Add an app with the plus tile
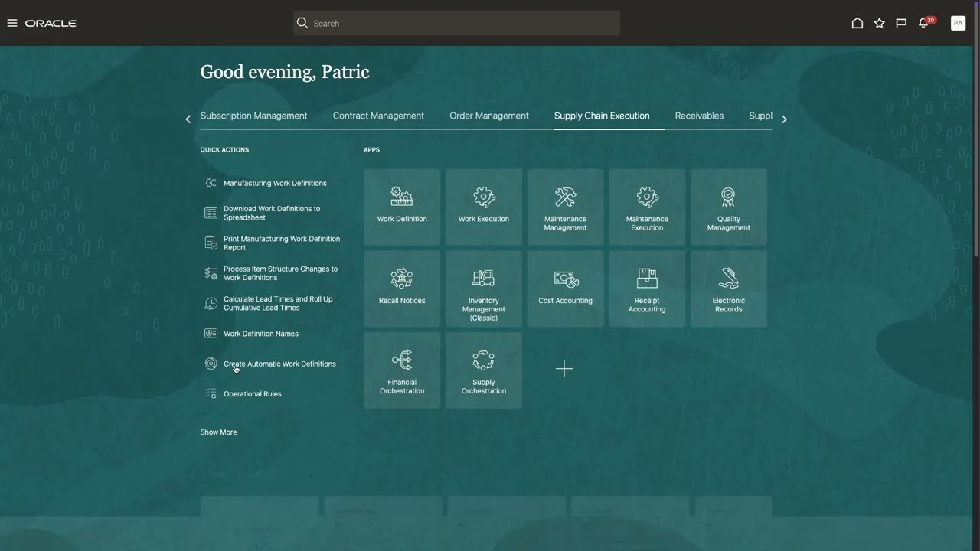Image resolution: width=980 pixels, height=551 pixels. click(x=564, y=369)
